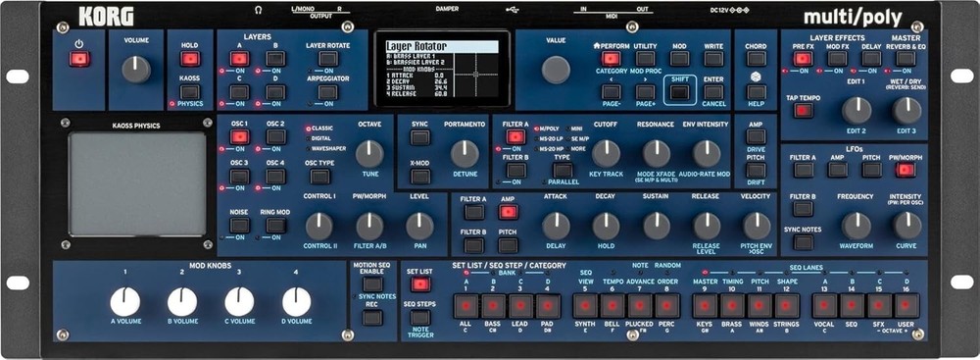Hit the PERFORM home button
Screen dimensions: 980x360
[x=611, y=59]
